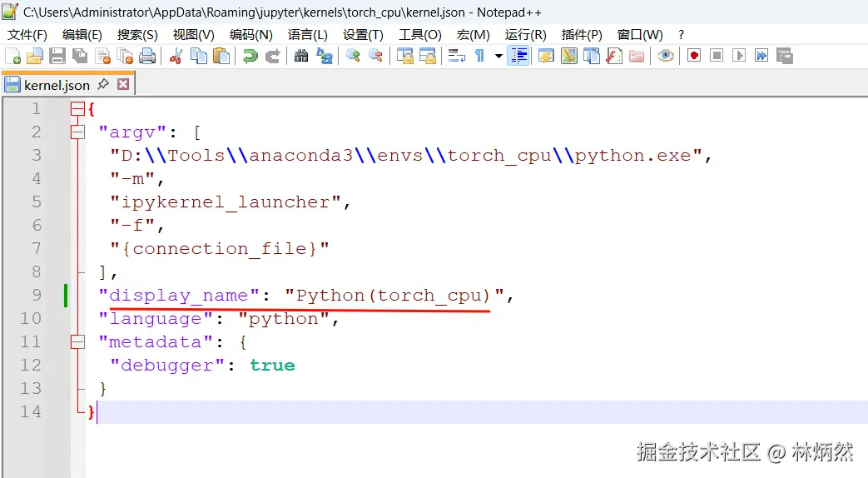Open the show-symbol dropdown arrow
Screen dimensions: 868x478
coord(498,56)
